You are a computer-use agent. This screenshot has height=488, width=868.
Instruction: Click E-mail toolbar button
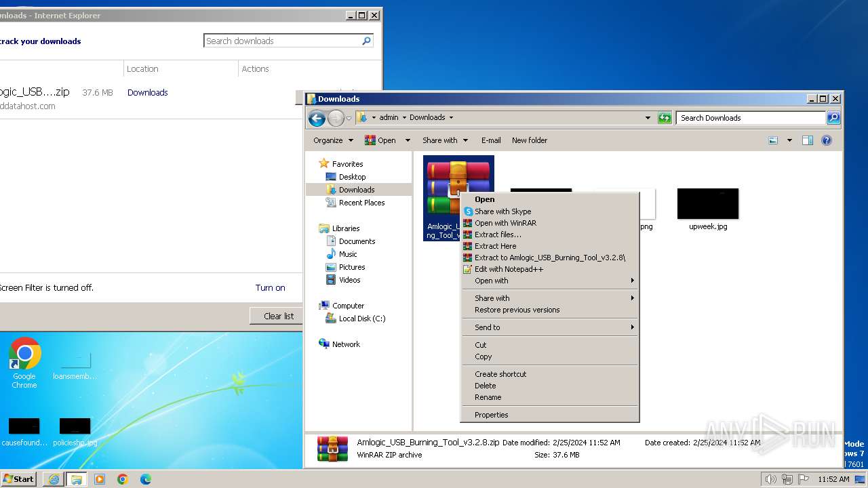click(491, 140)
